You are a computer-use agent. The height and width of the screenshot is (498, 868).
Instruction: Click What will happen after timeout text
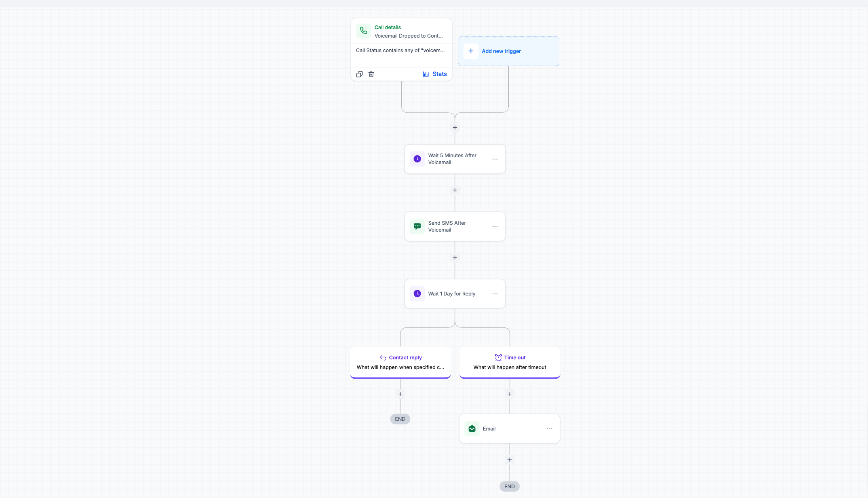[510, 367]
